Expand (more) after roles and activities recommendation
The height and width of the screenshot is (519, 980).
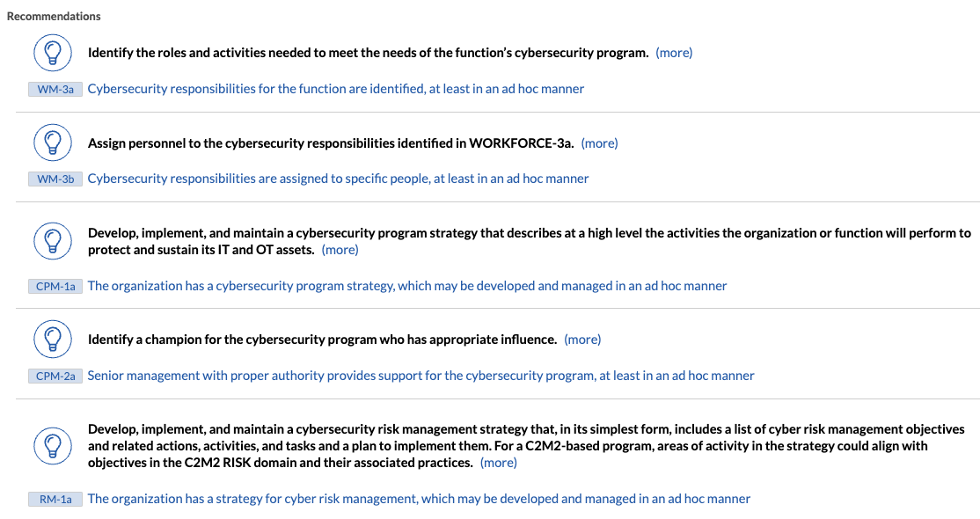tap(674, 53)
